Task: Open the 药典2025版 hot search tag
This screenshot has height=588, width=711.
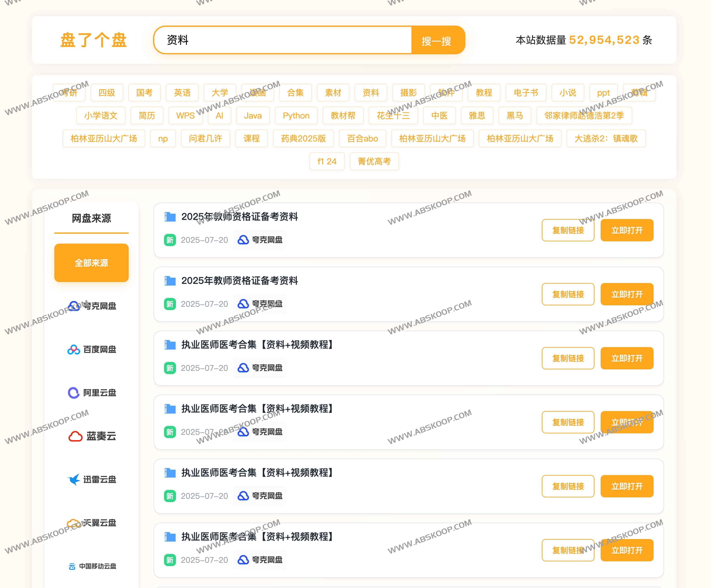Action: pyautogui.click(x=303, y=139)
